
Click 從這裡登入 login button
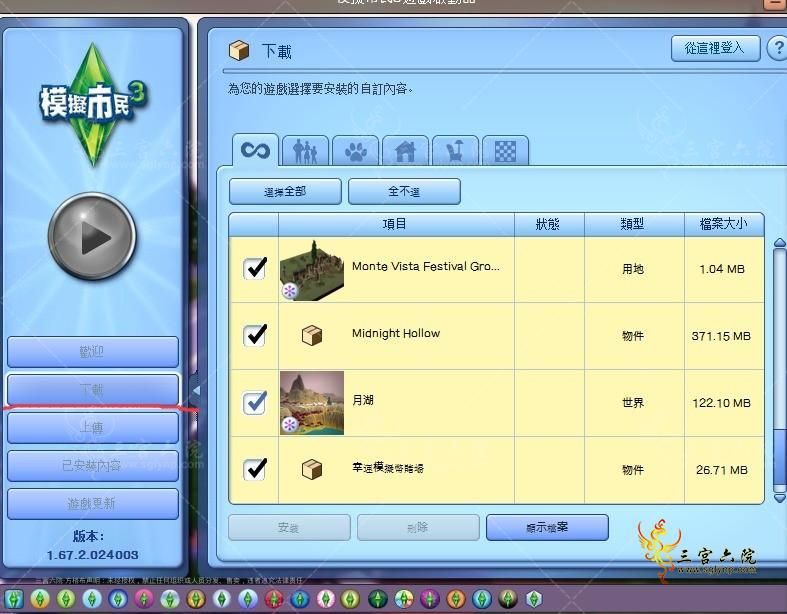pyautogui.click(x=715, y=48)
